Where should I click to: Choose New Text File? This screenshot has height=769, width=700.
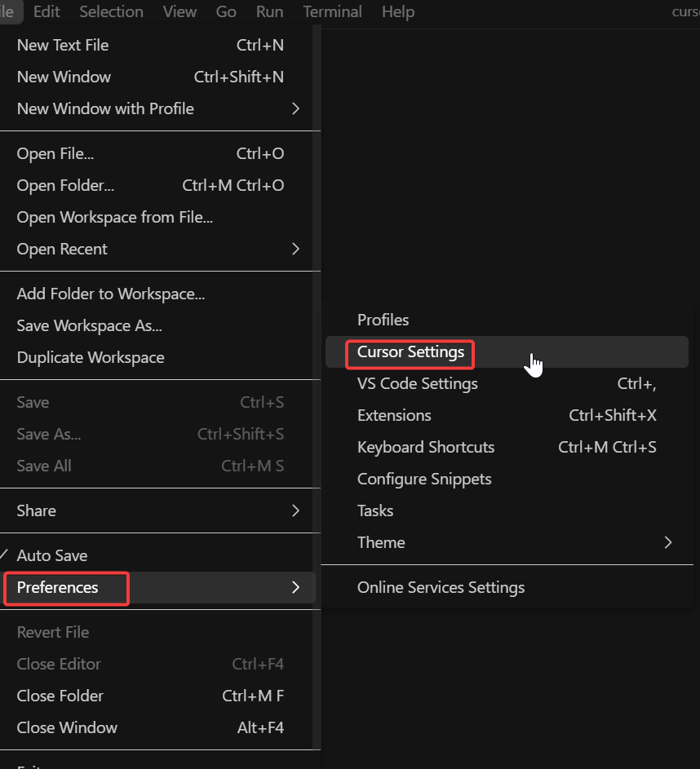pos(63,46)
